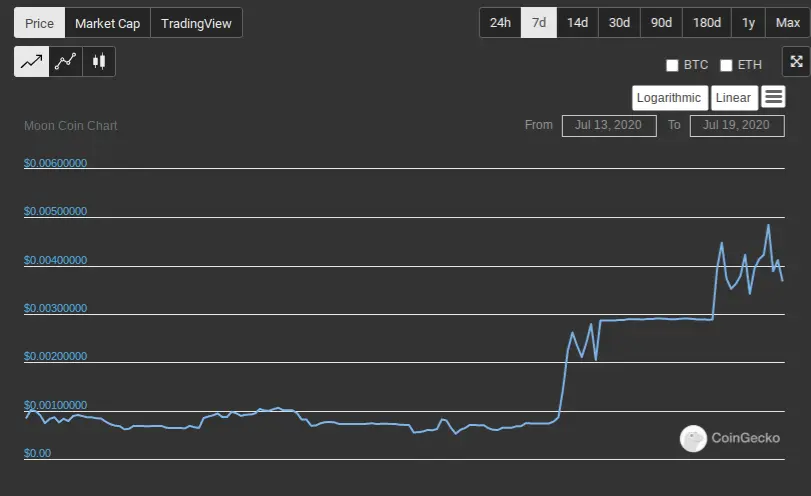Viewport: 811px width, 496px height.
Task: Open the Price tab
Action: pos(39,23)
